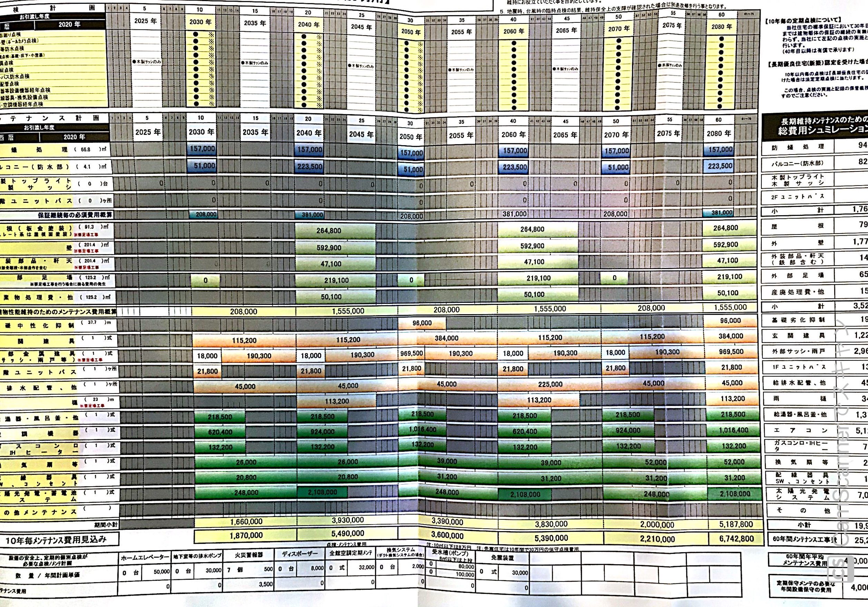868x607 pixels.
Task: Click 雨樋 in the right summary table
Action: 799,399
